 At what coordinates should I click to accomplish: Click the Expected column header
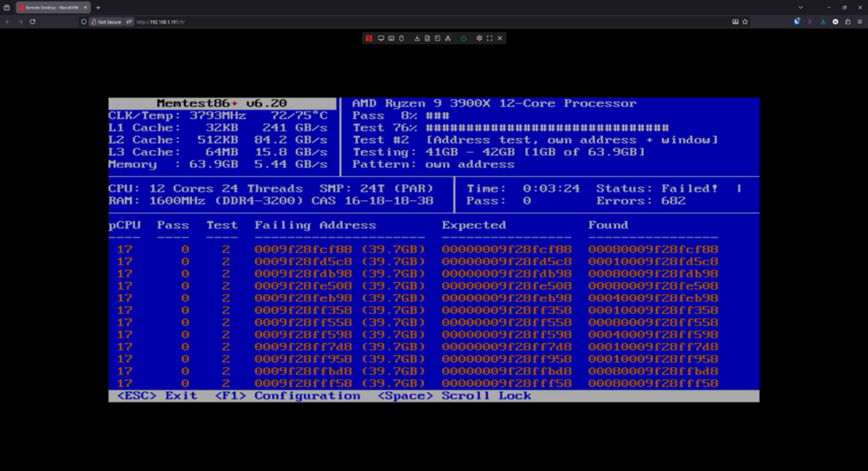pyautogui.click(x=474, y=226)
